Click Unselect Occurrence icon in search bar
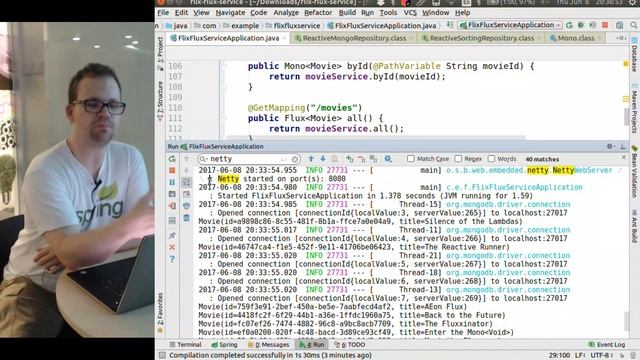The height and width of the screenshot is (360, 640). pyautogui.click(x=361, y=159)
